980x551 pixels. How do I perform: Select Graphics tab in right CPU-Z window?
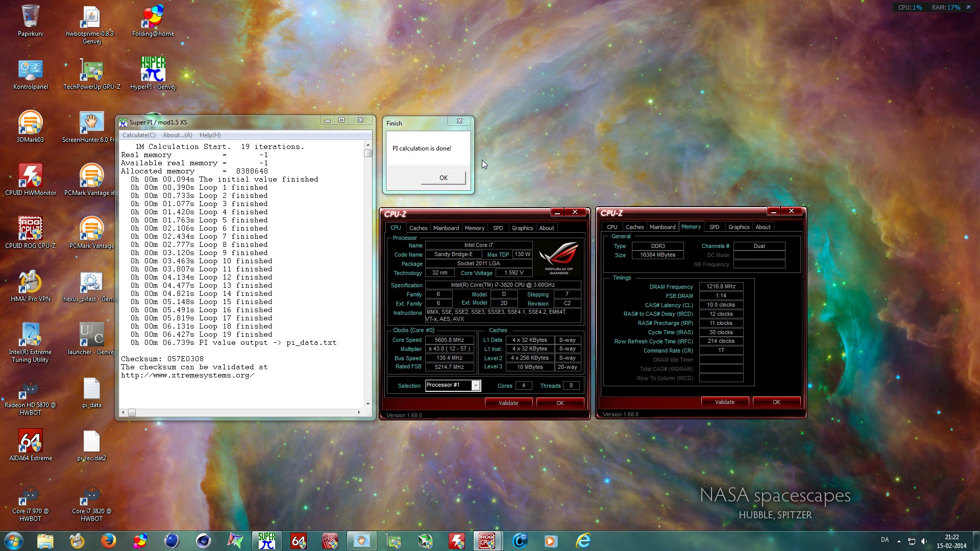click(739, 227)
